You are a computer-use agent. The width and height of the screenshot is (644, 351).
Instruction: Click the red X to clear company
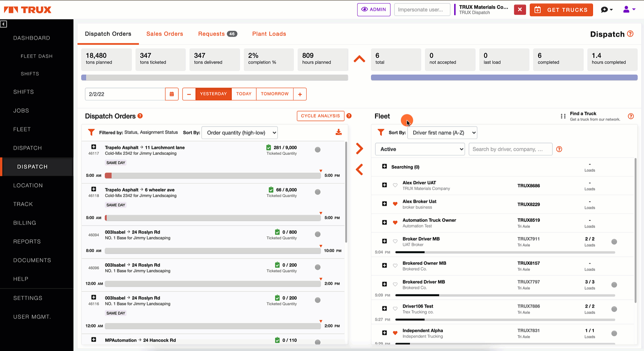520,10
